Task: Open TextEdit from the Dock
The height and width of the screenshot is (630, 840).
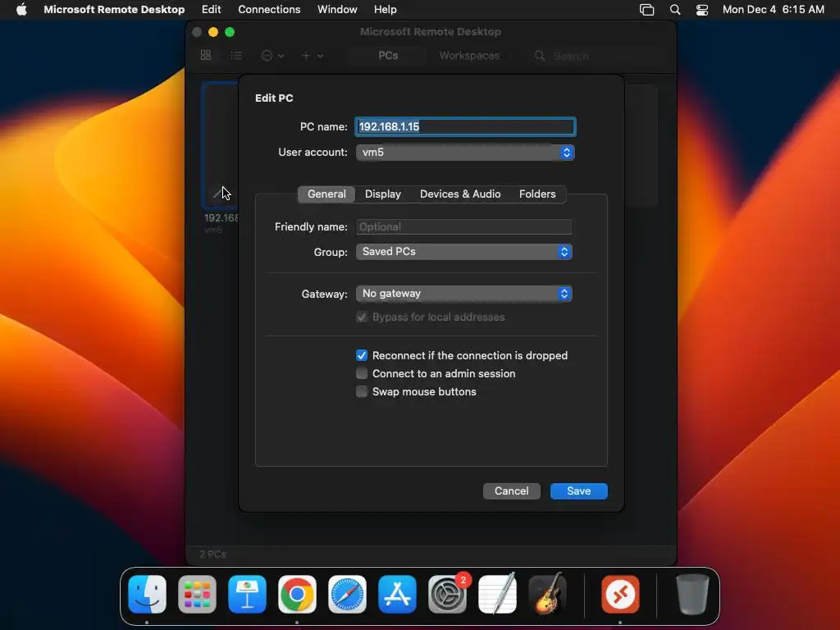Action: tap(497, 594)
